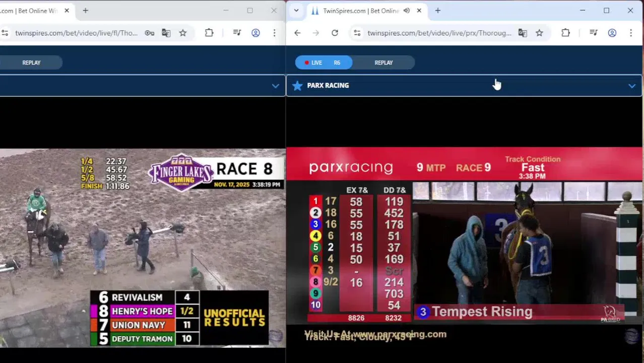Close the left window's TwinSpires tab

point(67,10)
